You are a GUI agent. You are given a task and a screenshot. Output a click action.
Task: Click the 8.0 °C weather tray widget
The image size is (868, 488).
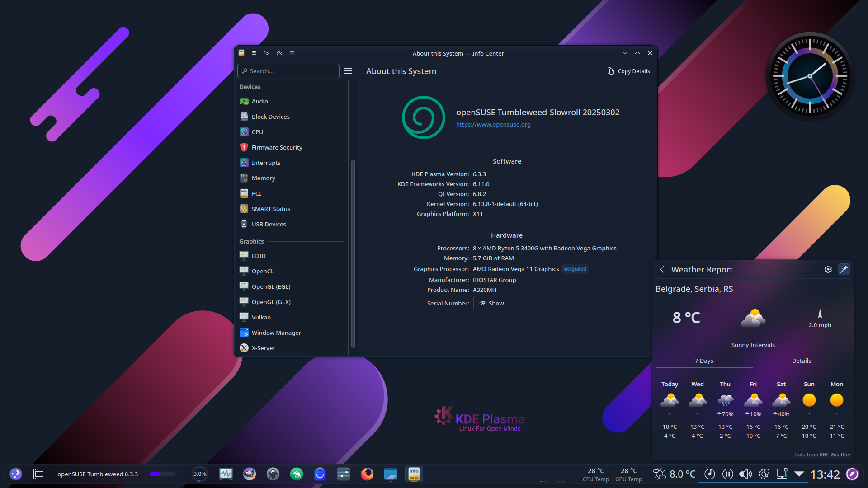pos(675,474)
